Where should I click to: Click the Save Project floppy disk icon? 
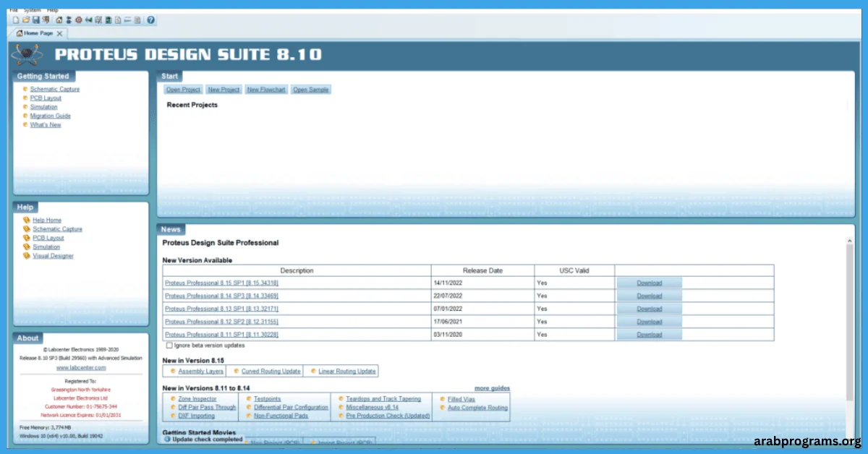pyautogui.click(x=36, y=20)
